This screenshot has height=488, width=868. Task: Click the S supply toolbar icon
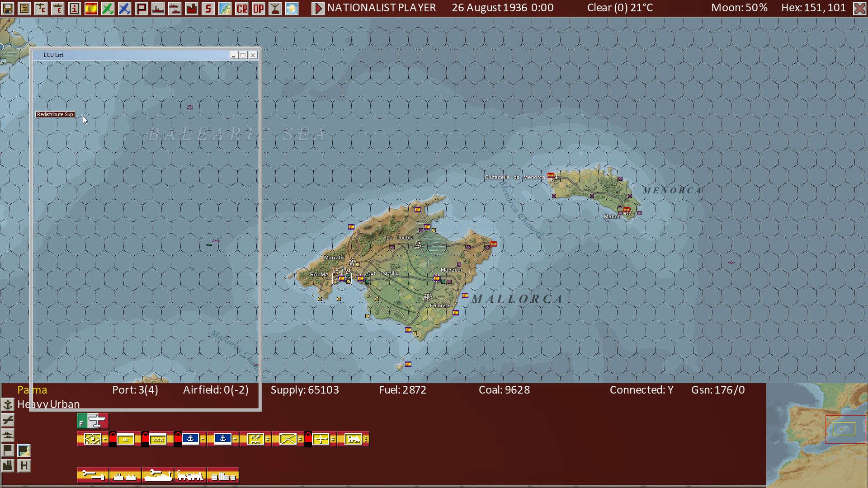pos(208,8)
